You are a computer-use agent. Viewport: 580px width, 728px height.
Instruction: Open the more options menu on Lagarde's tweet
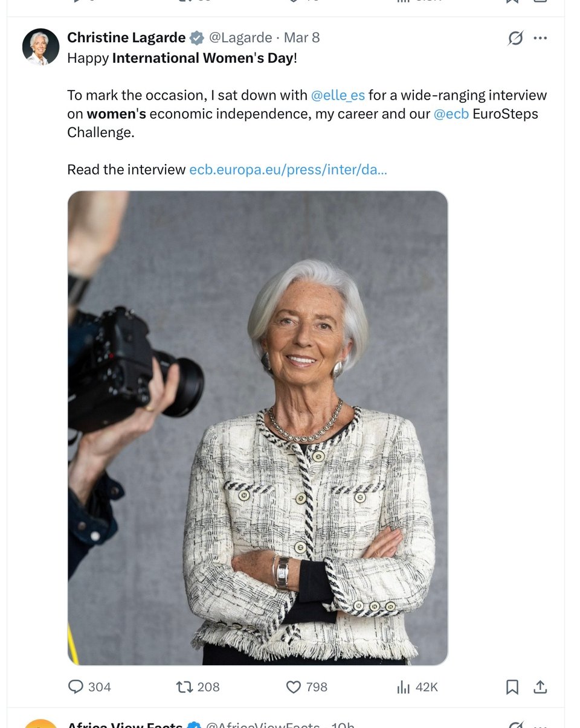tap(540, 37)
